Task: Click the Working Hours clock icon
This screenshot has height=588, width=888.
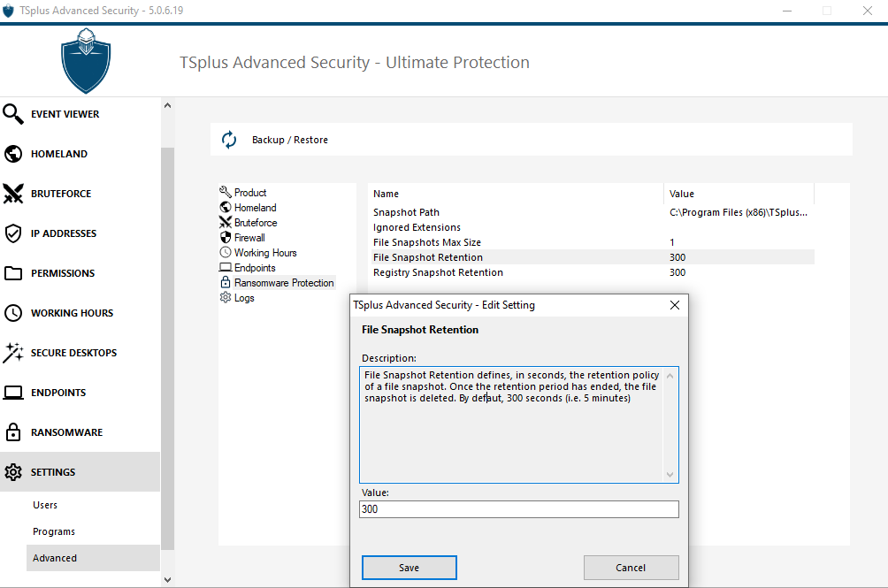Action: click(x=13, y=313)
